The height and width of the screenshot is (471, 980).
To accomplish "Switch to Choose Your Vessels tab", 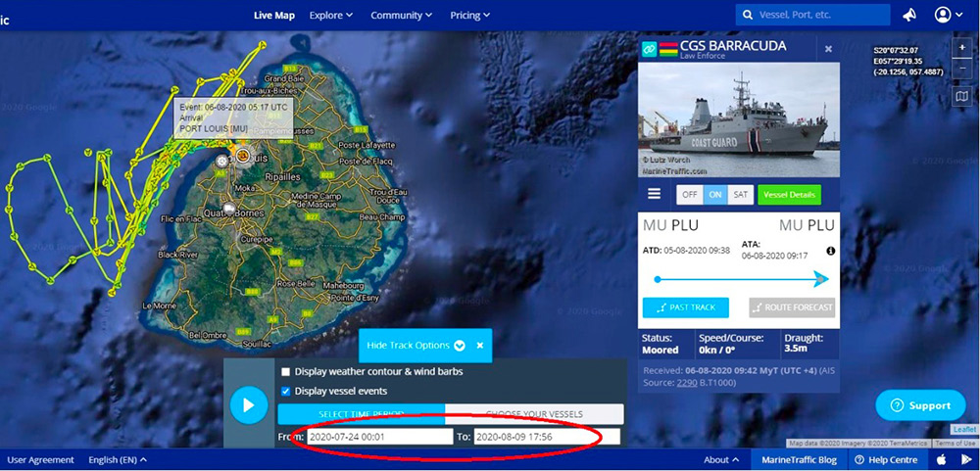I will tap(534, 413).
